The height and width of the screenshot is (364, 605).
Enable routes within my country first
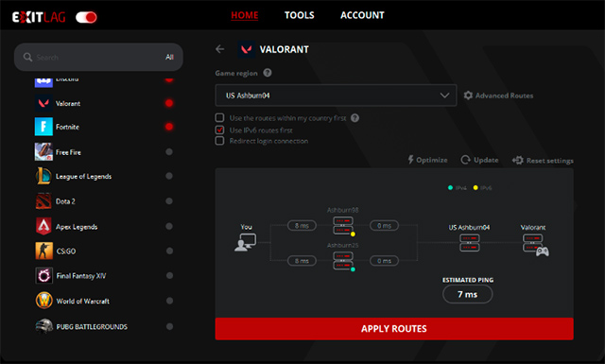[219, 118]
